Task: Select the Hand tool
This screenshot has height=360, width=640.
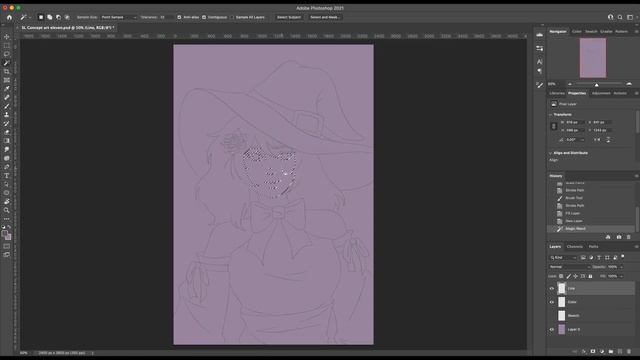Action: point(7,202)
